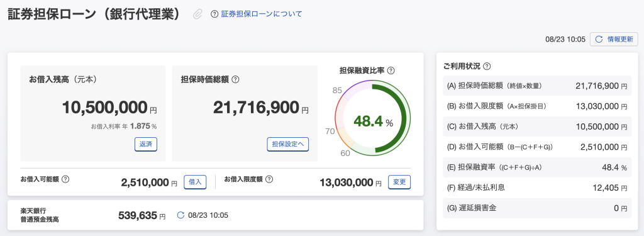Select the (D) お借入可能額 row
644x236 pixels.
pyautogui.click(x=537, y=147)
